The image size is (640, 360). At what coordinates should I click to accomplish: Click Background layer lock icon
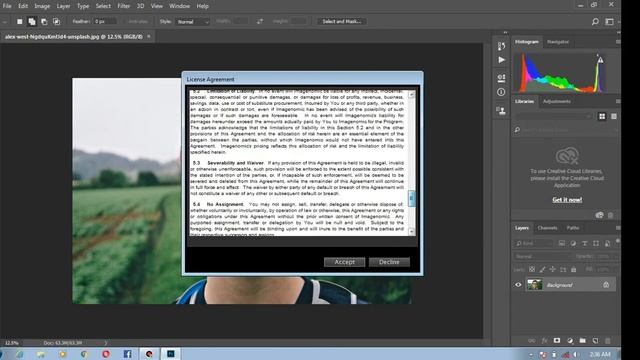[x=606, y=285]
